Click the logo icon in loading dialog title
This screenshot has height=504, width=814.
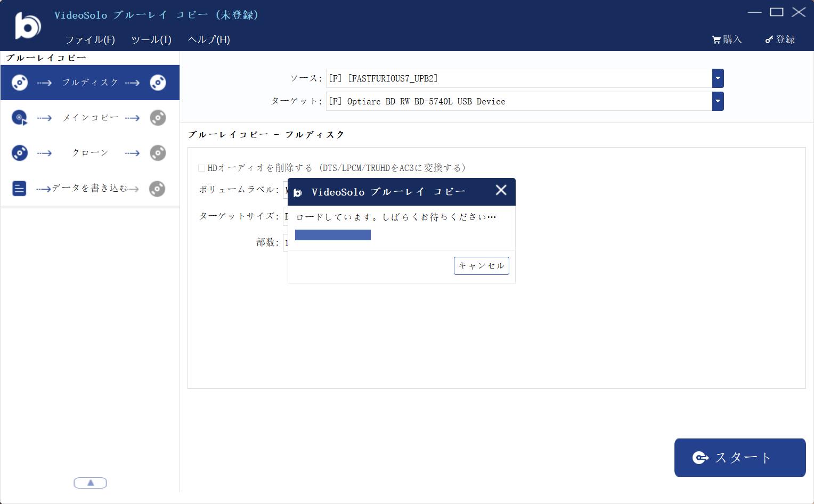coord(298,192)
